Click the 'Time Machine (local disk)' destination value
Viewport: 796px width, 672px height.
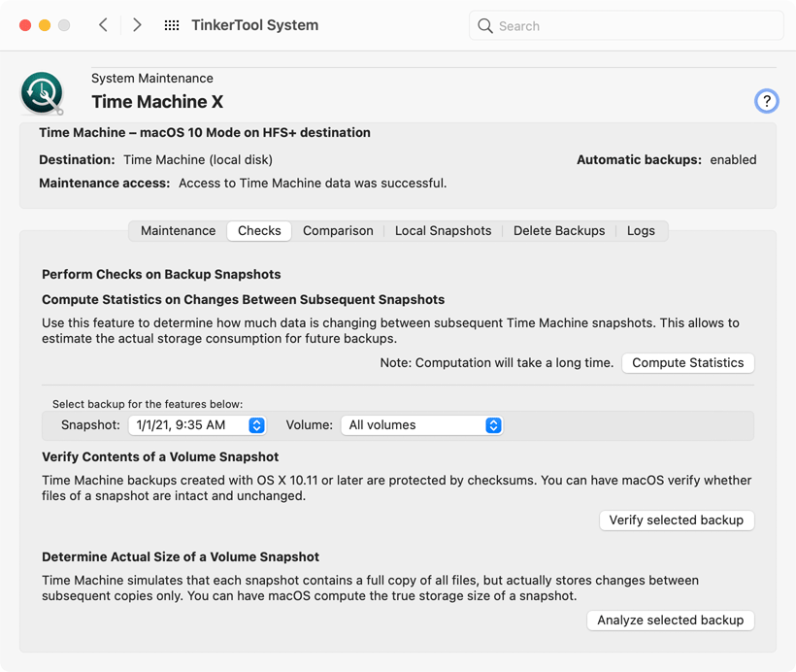click(x=198, y=159)
